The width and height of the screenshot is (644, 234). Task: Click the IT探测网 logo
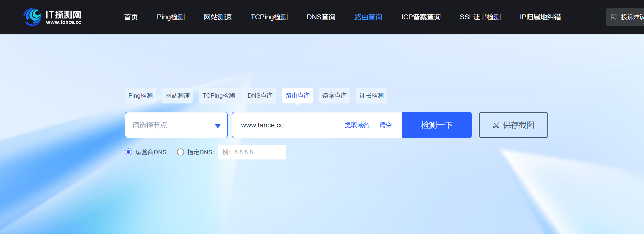52,17
